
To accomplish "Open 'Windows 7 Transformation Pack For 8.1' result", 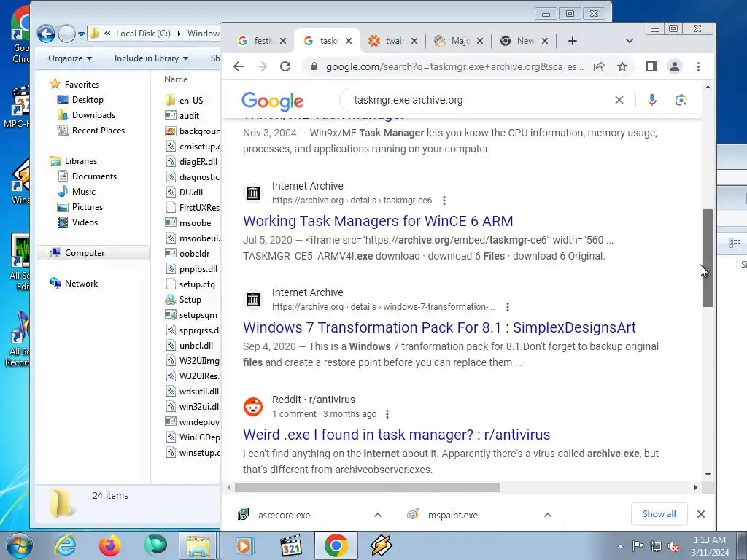I will (439, 327).
